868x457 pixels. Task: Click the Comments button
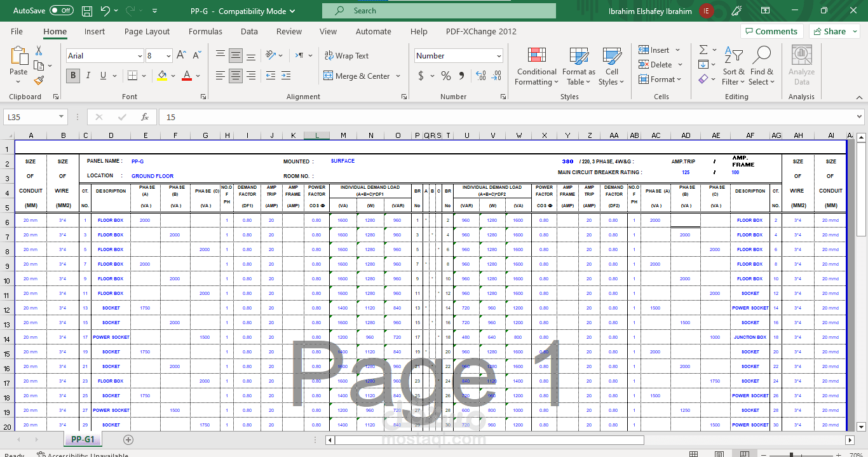point(772,31)
